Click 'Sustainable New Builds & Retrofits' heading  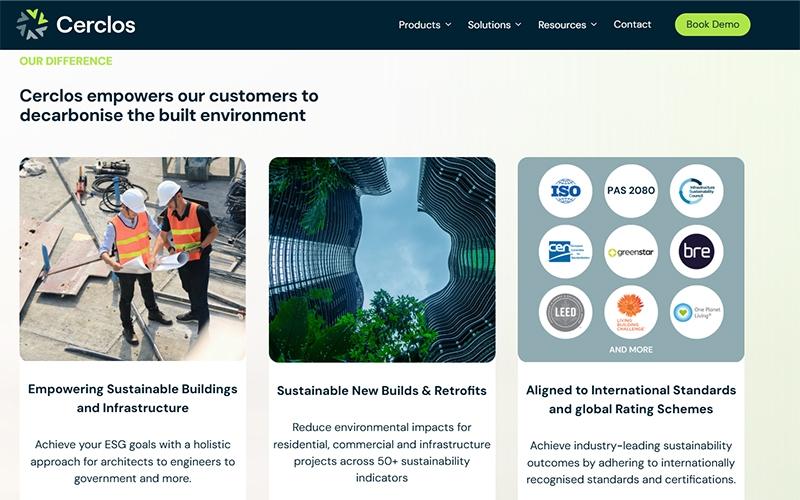point(382,391)
